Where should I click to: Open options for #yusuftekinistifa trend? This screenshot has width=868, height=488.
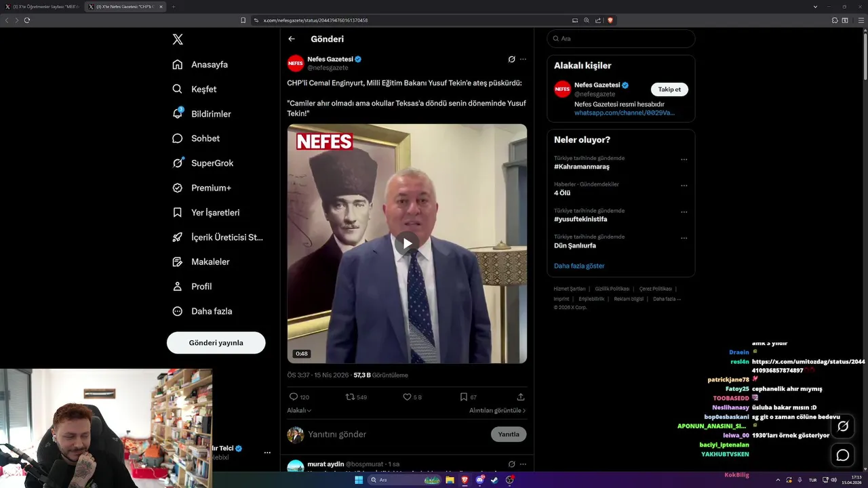point(684,212)
